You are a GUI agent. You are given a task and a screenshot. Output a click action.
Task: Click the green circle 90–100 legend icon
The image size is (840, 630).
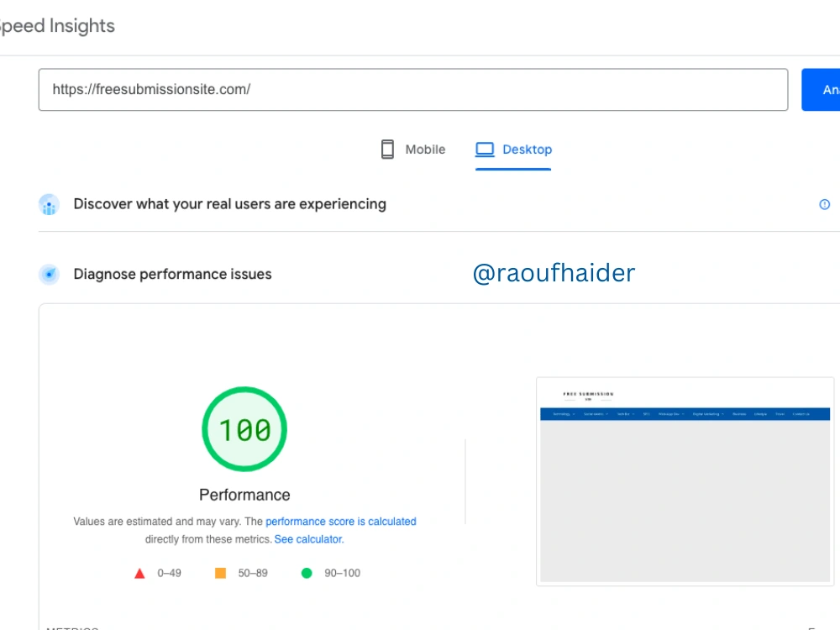(307, 573)
